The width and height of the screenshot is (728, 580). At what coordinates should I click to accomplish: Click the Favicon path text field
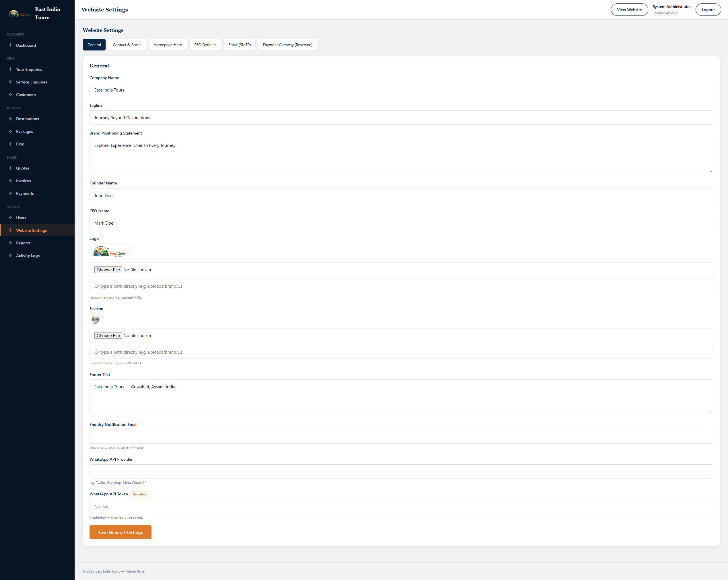[401, 352]
